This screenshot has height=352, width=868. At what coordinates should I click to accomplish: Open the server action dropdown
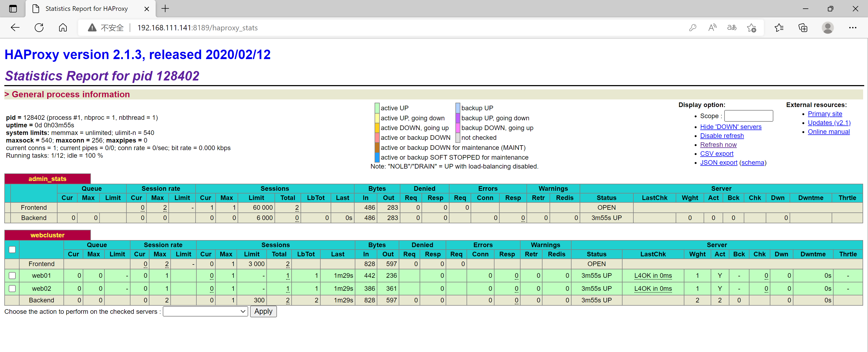coord(205,311)
